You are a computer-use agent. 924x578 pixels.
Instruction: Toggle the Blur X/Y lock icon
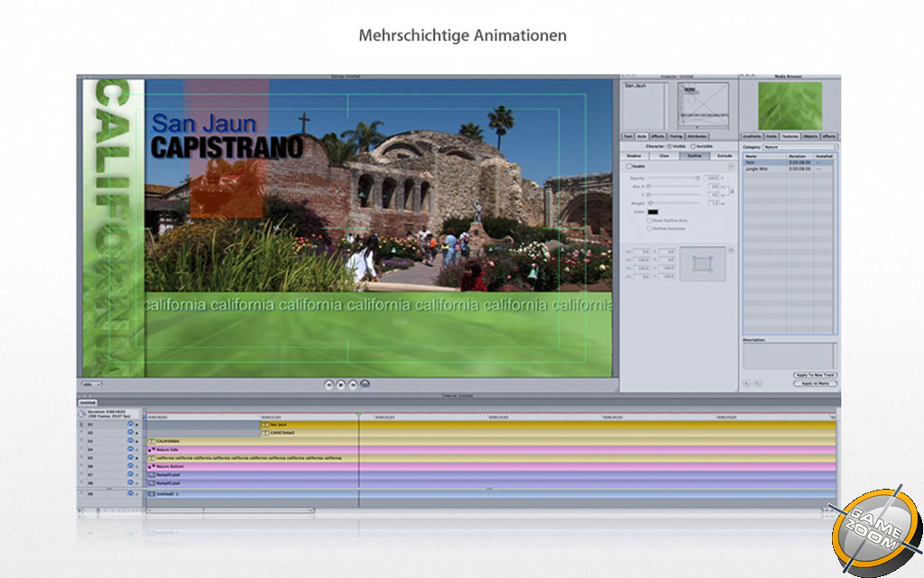click(733, 190)
